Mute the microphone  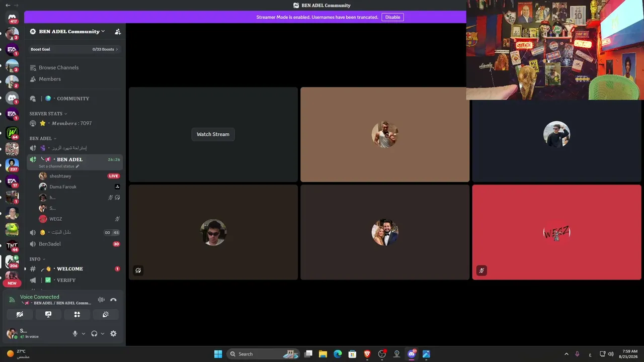point(75,333)
